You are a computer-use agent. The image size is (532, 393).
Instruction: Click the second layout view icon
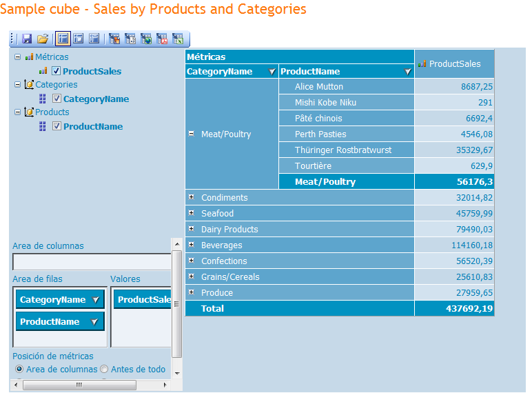(x=79, y=39)
